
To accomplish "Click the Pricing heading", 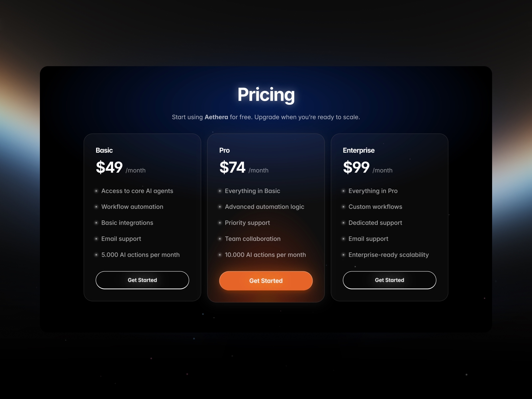I will 266,94.
